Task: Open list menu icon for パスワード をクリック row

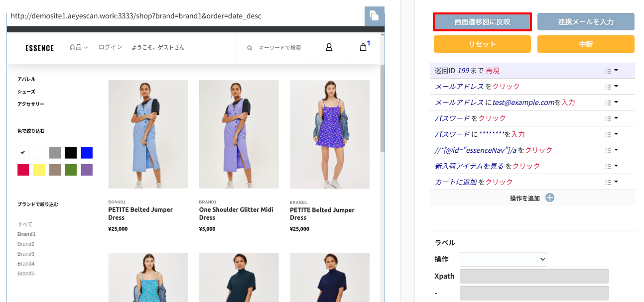Action: (611, 118)
